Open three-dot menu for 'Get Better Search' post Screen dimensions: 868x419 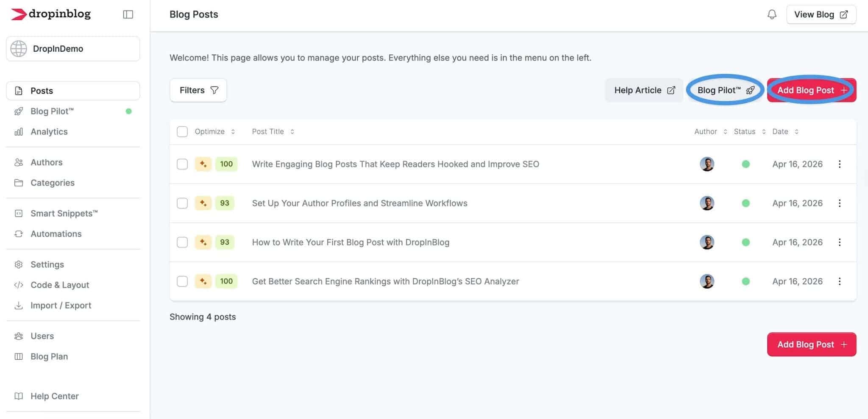pyautogui.click(x=839, y=281)
